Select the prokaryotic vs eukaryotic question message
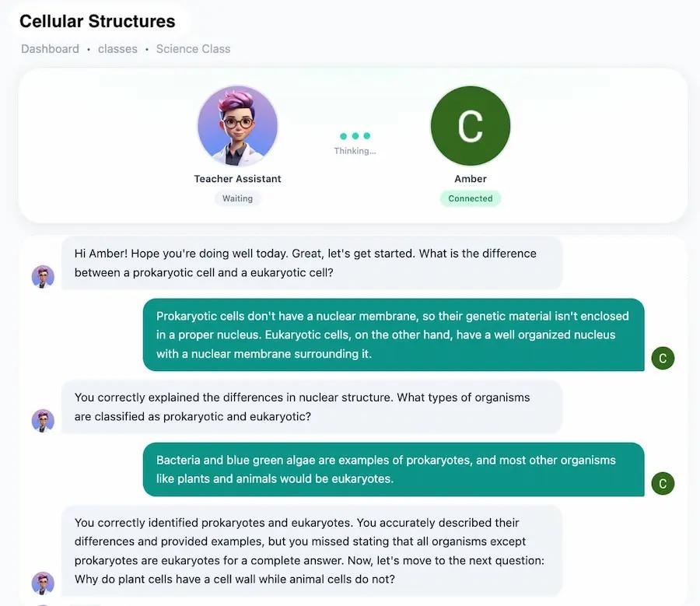Image resolution: width=700 pixels, height=606 pixels. (312, 263)
